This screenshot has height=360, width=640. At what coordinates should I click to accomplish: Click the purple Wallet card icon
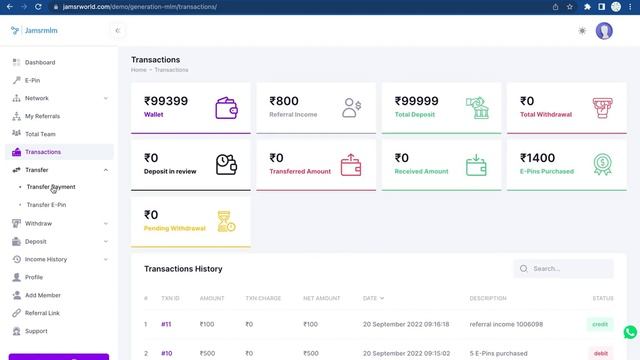coord(227,108)
